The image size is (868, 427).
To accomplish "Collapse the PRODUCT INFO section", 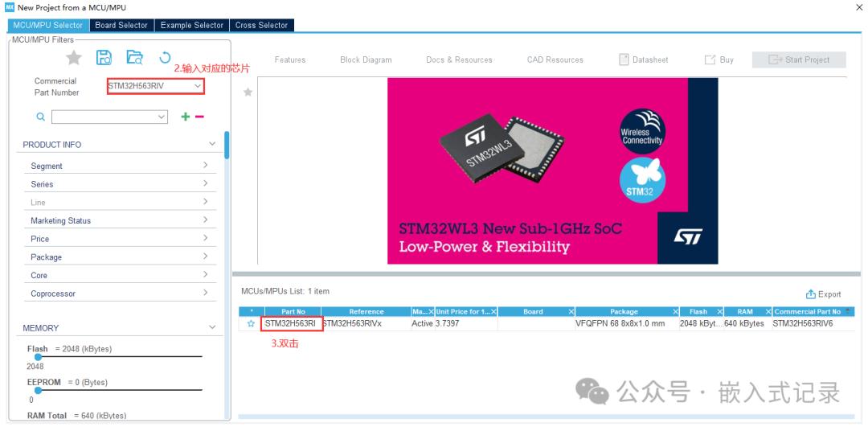I will (212, 144).
